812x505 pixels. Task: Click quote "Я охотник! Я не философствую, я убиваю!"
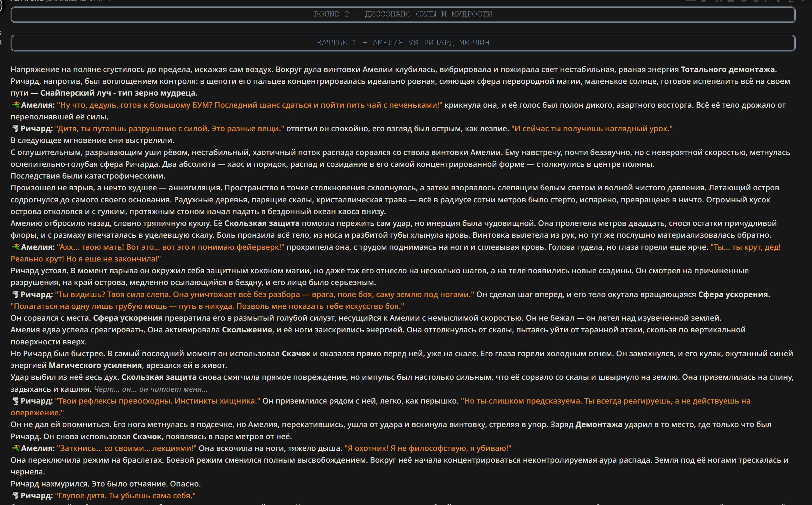(428, 448)
